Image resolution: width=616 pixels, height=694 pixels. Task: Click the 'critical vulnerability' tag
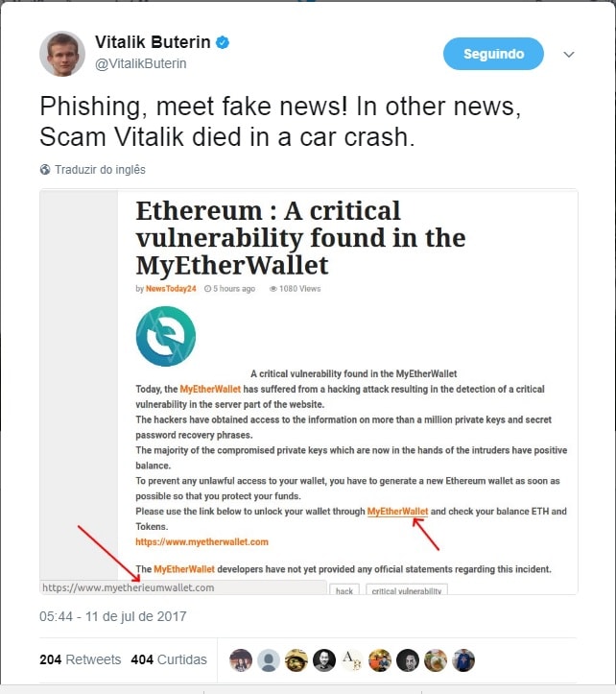407,590
